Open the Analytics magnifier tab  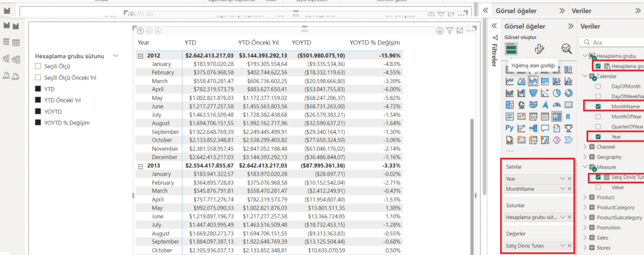click(566, 48)
